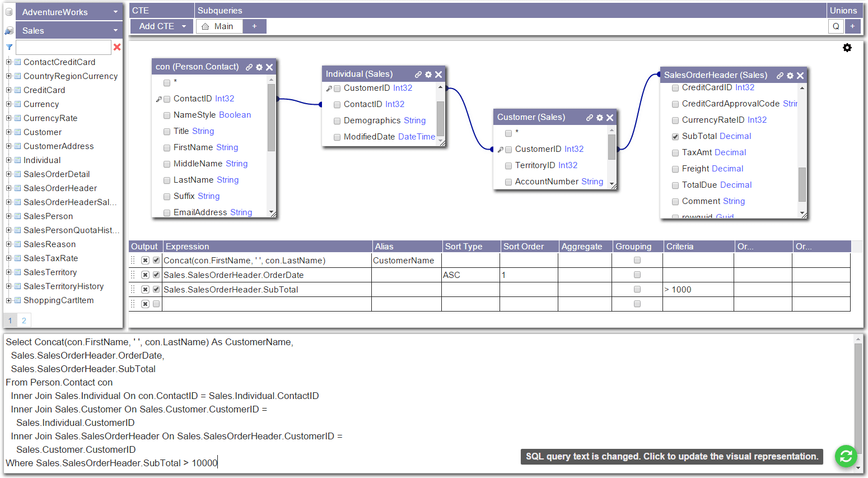The image size is (868, 478).
Task: Go to page 2 of object list
Action: coord(24,321)
